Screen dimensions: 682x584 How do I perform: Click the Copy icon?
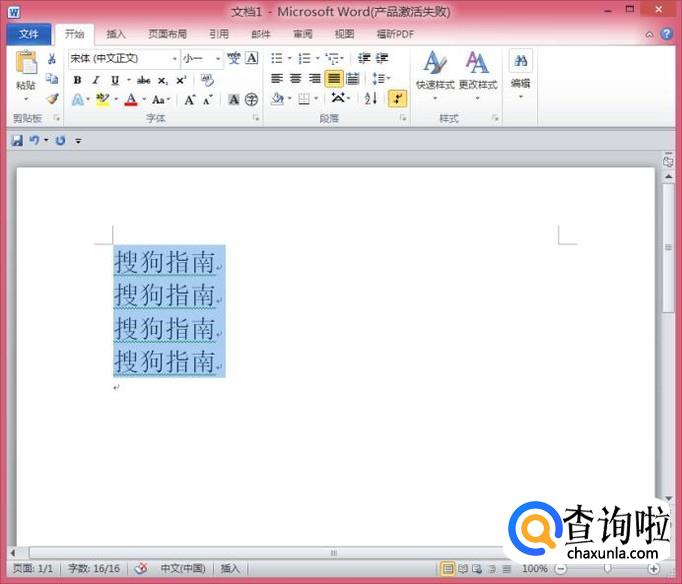[x=52, y=79]
